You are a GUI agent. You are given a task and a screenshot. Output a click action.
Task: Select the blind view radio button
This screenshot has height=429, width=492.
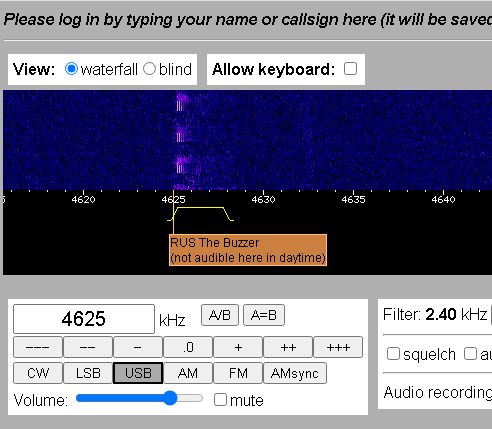(x=149, y=69)
